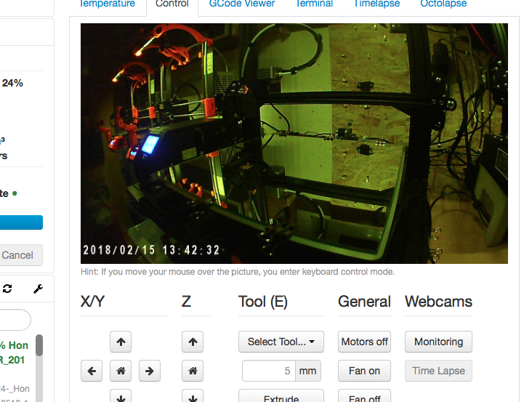This screenshot has height=402, width=532.
Task: Click the blue print progress bar
Action: (21, 222)
